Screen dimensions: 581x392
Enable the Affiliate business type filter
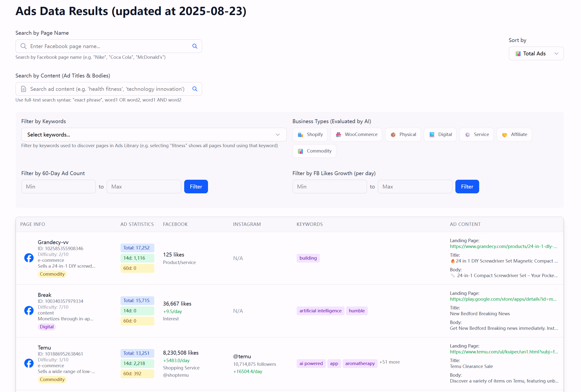[x=514, y=135]
